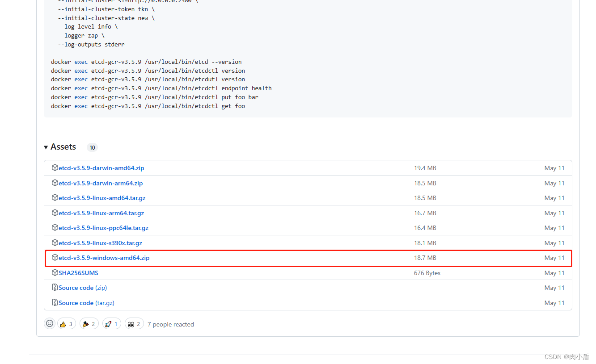Download Source code (tar.gz)
This screenshot has height=364, width=596.
(86, 303)
